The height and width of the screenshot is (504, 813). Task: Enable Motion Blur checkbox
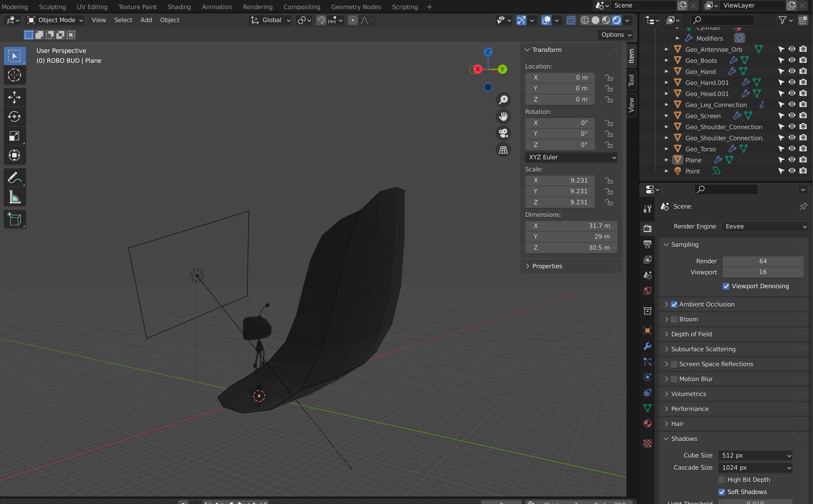click(674, 379)
